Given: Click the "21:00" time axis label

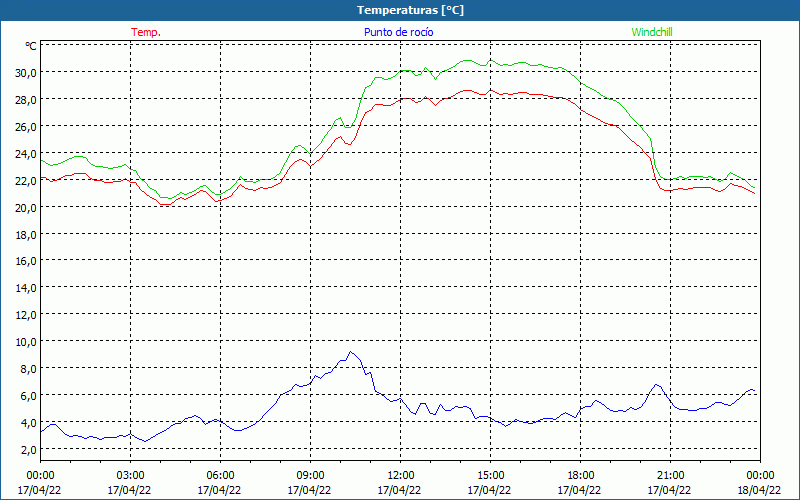Looking at the screenshot, I should [x=670, y=476].
